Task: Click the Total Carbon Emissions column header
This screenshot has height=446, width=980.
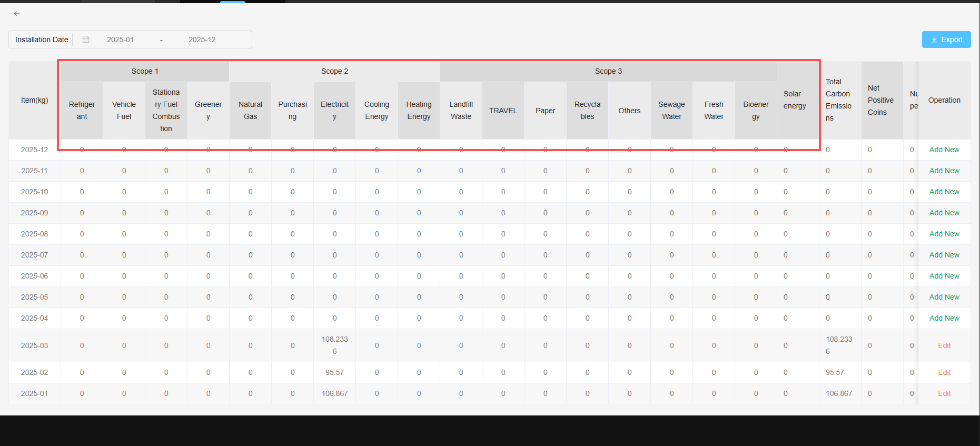Action: click(x=838, y=100)
